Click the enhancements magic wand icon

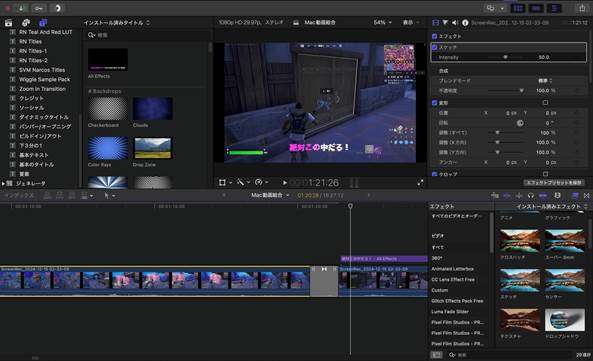pos(241,183)
